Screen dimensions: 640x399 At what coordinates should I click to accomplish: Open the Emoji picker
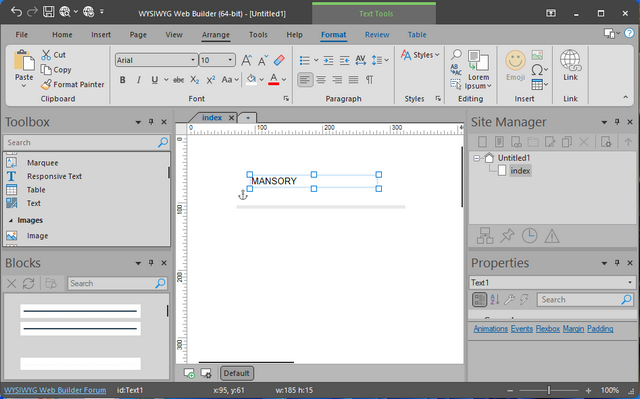click(516, 66)
